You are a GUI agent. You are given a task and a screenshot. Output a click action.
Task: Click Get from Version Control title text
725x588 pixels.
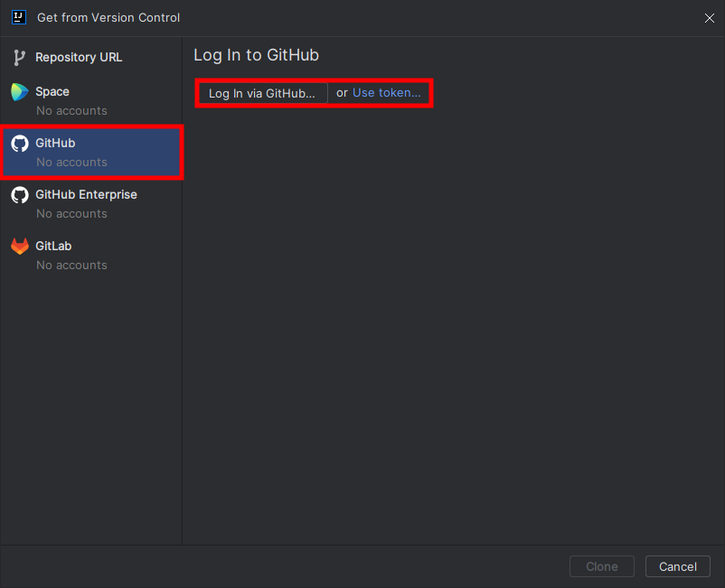(x=108, y=17)
